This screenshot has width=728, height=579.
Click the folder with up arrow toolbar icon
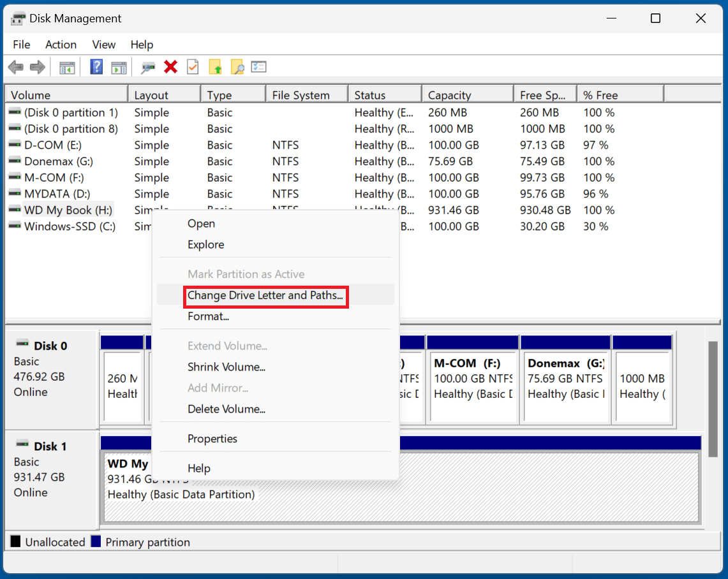pos(216,66)
